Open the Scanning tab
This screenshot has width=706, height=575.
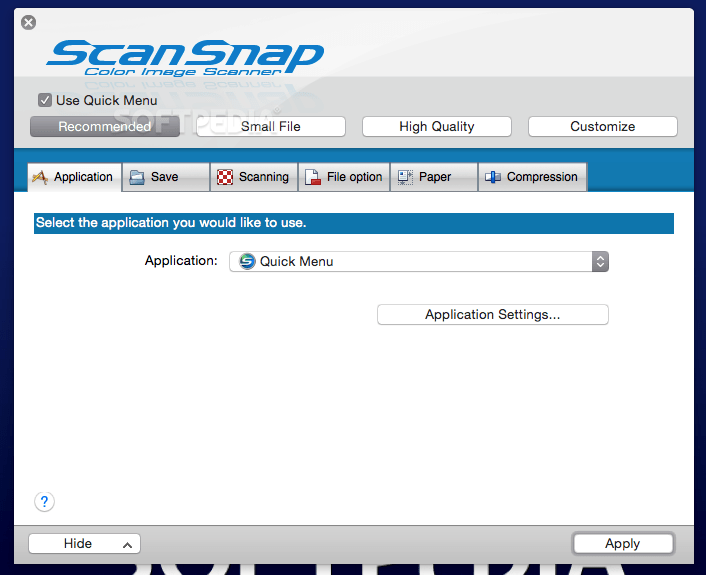tap(254, 177)
